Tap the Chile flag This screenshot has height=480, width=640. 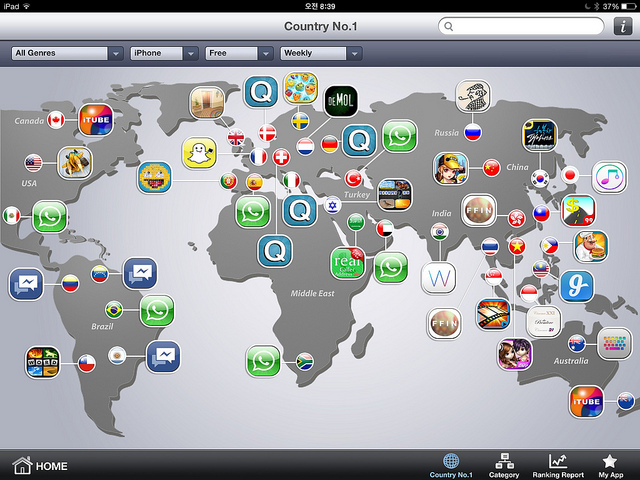pos(87,363)
